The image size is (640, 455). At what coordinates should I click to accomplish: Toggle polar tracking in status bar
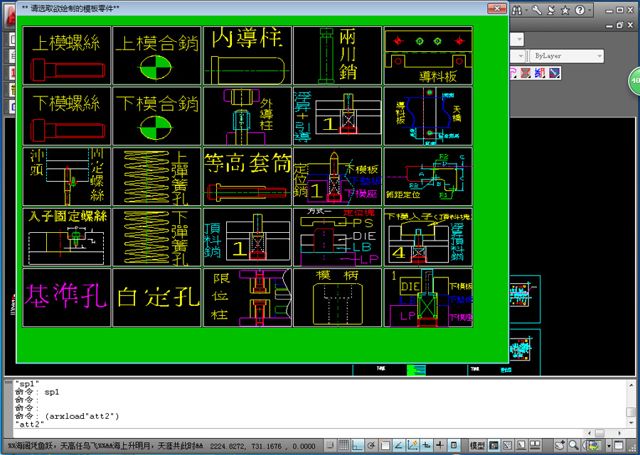click(x=371, y=445)
